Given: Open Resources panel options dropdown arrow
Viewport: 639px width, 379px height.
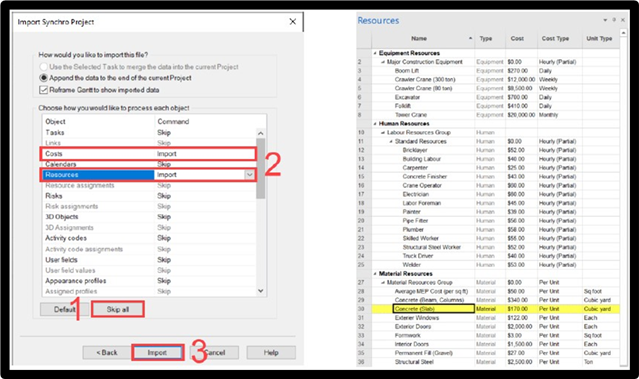Looking at the screenshot, I should 605,20.
